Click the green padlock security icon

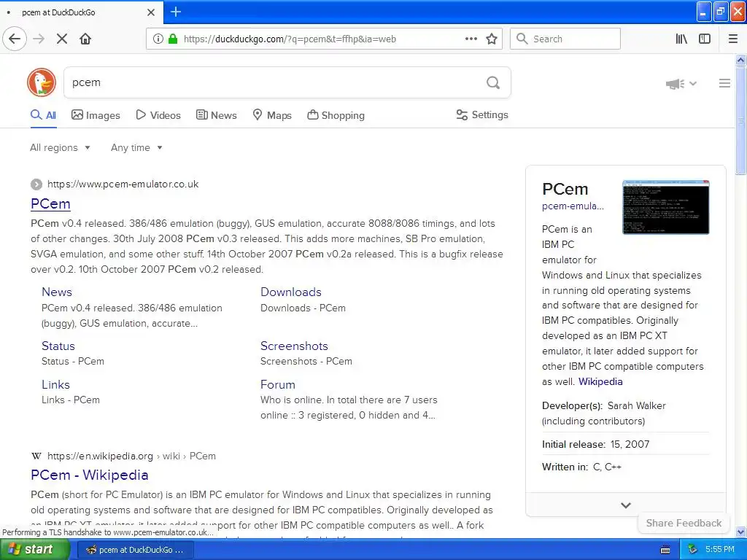click(x=173, y=39)
